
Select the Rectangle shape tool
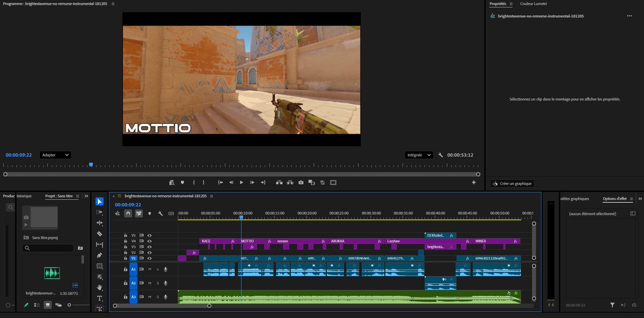click(x=100, y=266)
